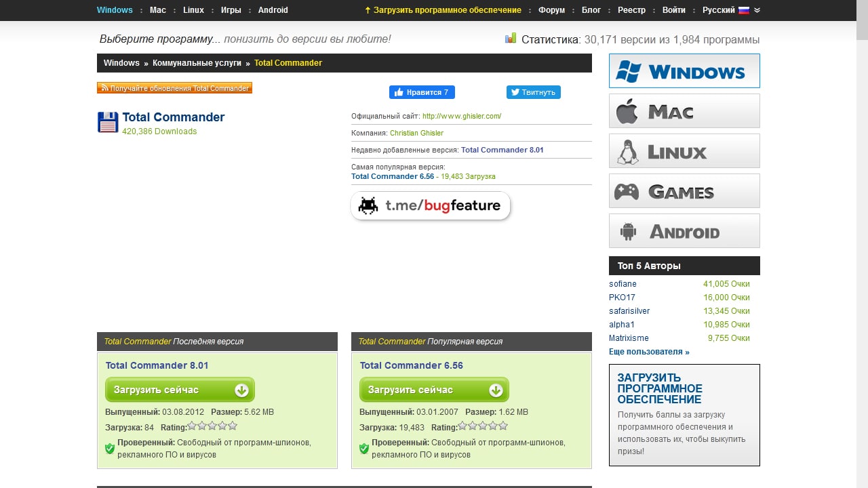Image resolution: width=868 pixels, height=488 pixels.
Task: Select Linux in the top navigation
Action: click(x=193, y=10)
